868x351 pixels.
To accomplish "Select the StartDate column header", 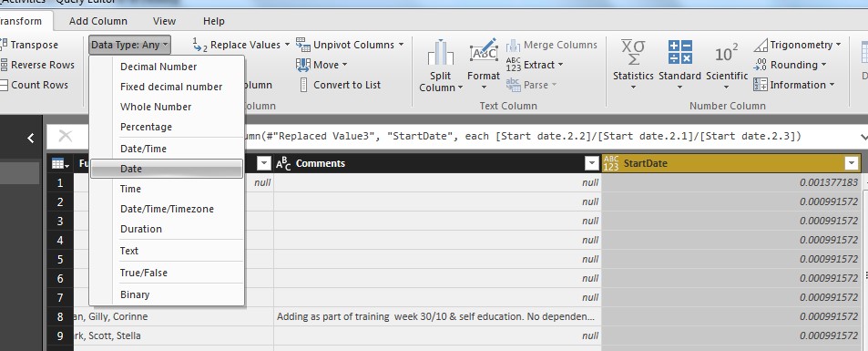I will coord(730,163).
